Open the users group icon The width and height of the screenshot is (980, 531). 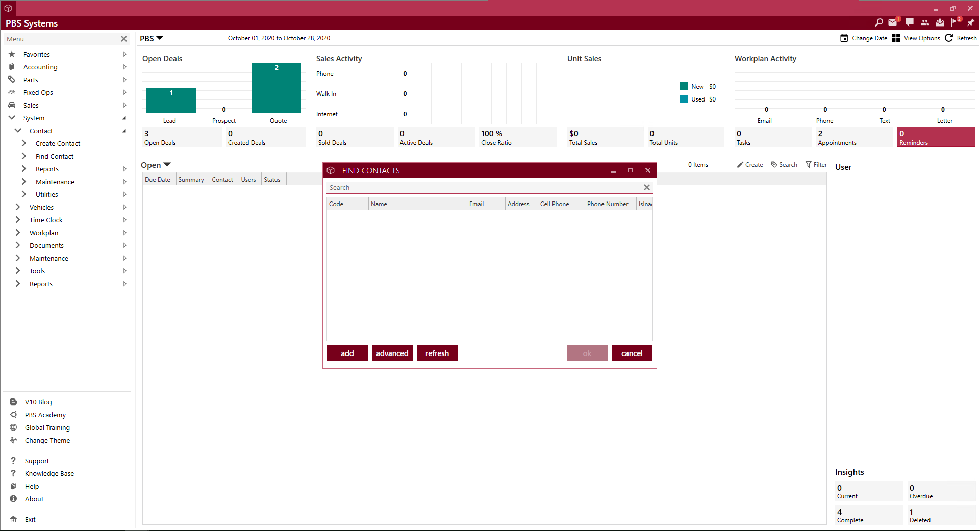[925, 23]
